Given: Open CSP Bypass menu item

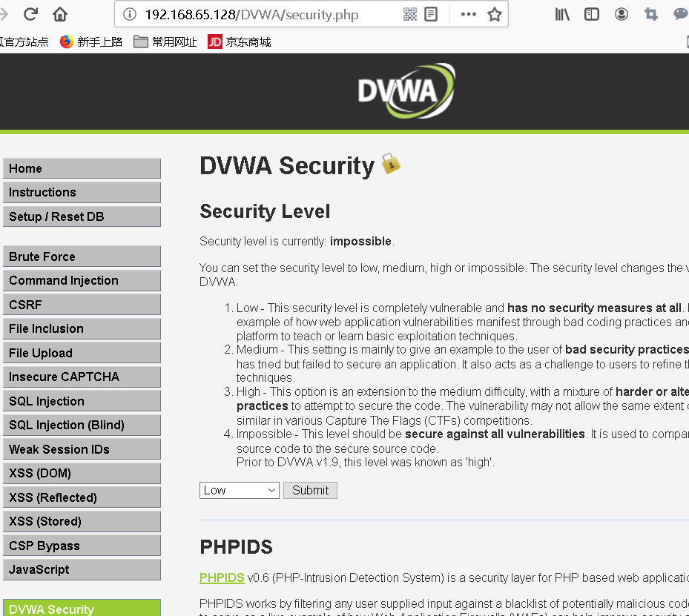Looking at the screenshot, I should (82, 546).
